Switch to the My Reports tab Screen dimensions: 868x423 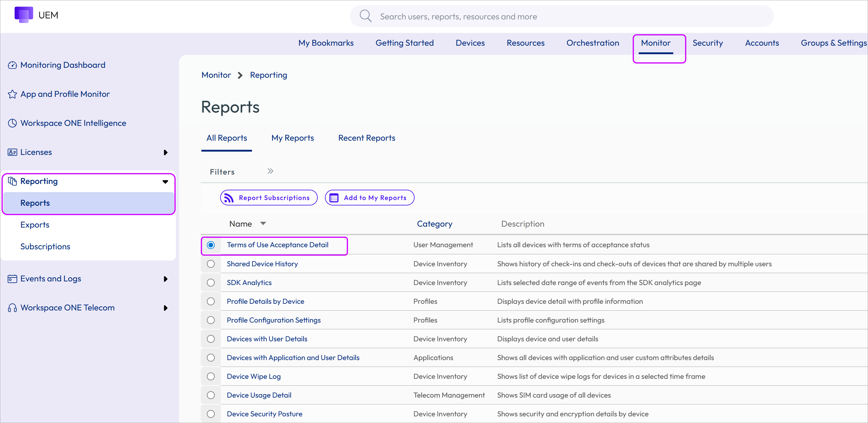point(293,138)
